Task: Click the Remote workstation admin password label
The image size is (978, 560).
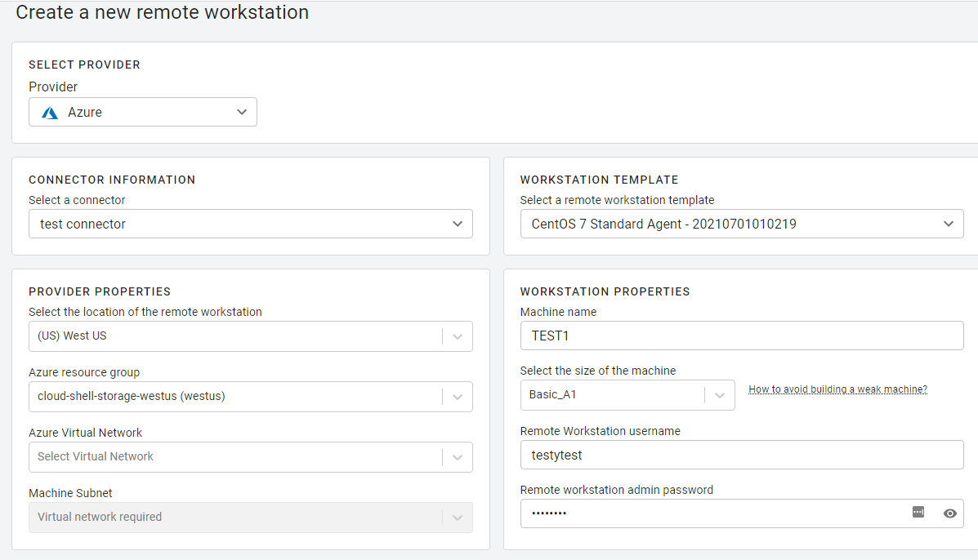Action: 617,490
